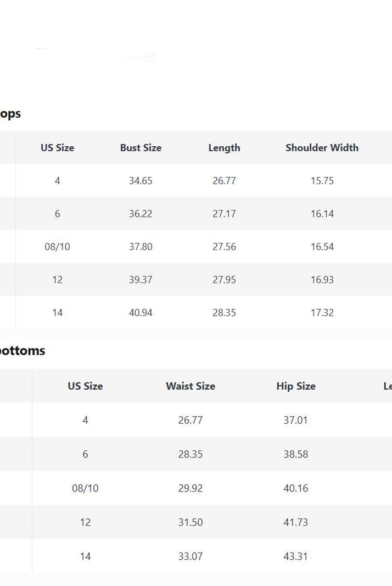Click the 16.54 shoulder width cell
This screenshot has width=392, height=586.
pos(322,246)
